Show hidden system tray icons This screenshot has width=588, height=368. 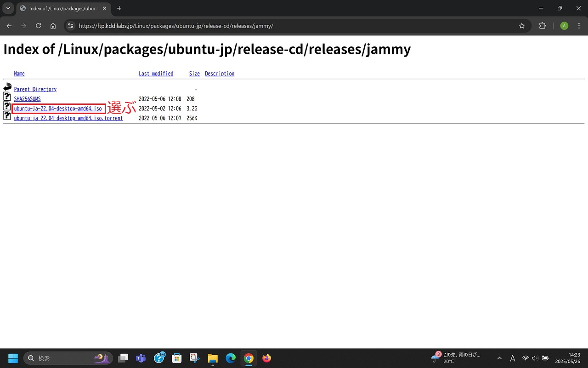pyautogui.click(x=500, y=358)
